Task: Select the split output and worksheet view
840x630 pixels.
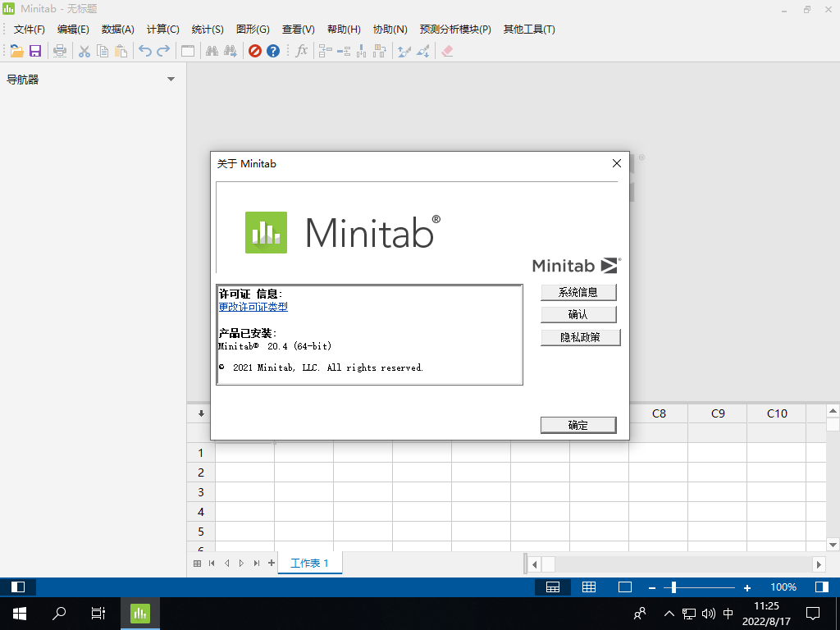Action: pyautogui.click(x=553, y=587)
